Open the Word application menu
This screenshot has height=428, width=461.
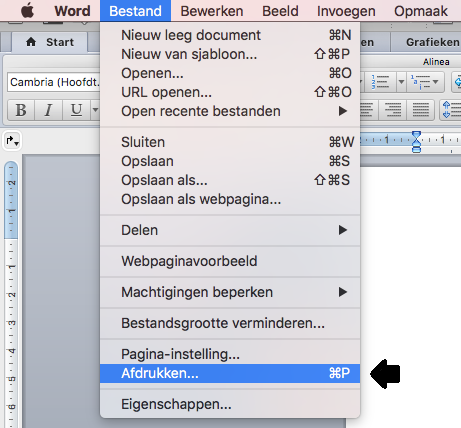tap(72, 11)
